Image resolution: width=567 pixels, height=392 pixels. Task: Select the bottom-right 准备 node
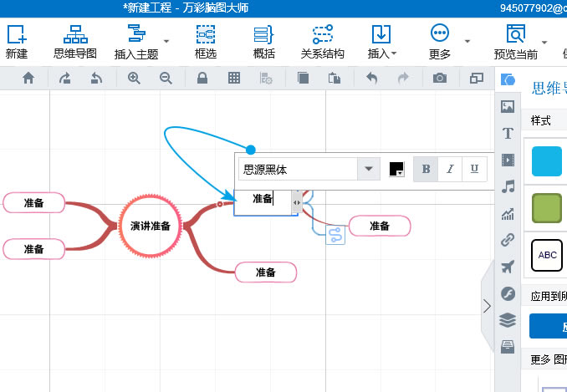(266, 272)
